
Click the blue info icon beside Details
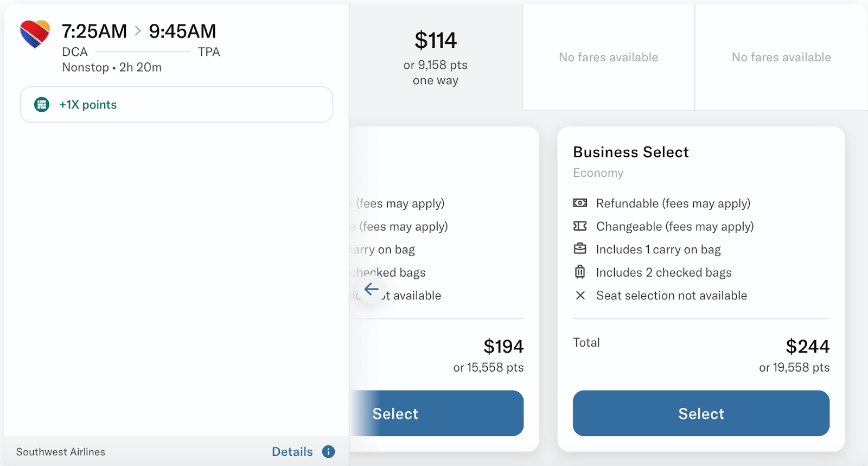[x=328, y=451]
